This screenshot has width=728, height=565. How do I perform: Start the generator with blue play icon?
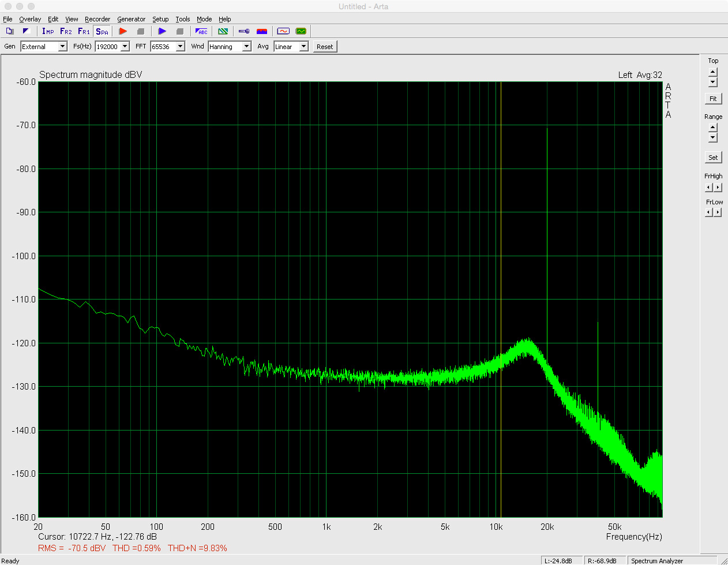tap(162, 31)
